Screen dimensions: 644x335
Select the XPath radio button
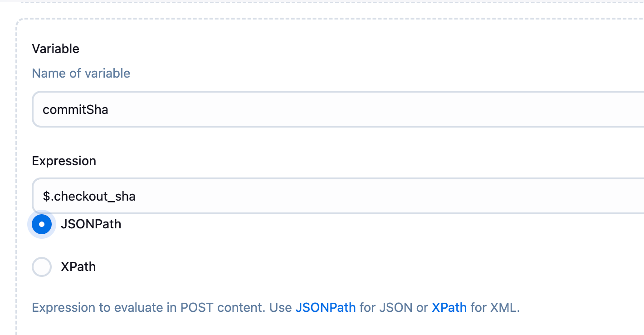42,266
